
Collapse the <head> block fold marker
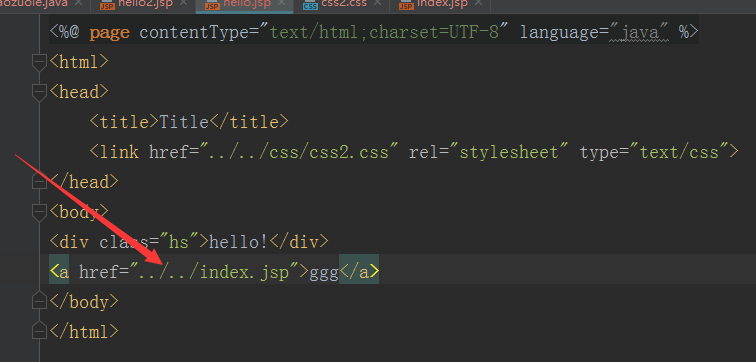(x=39, y=93)
